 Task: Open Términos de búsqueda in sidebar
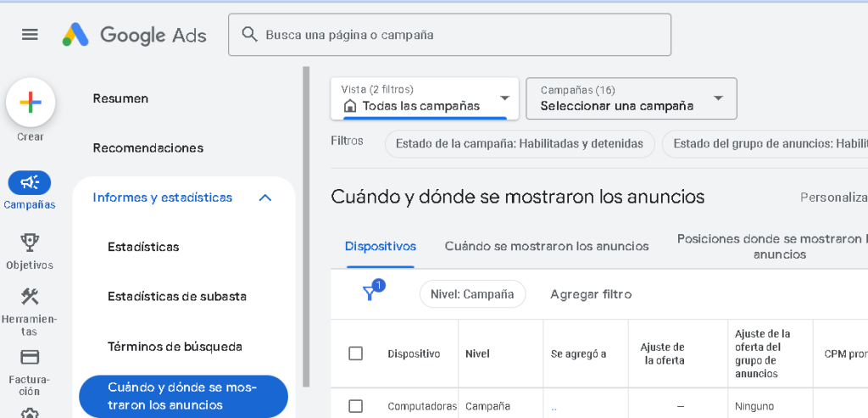(x=175, y=347)
